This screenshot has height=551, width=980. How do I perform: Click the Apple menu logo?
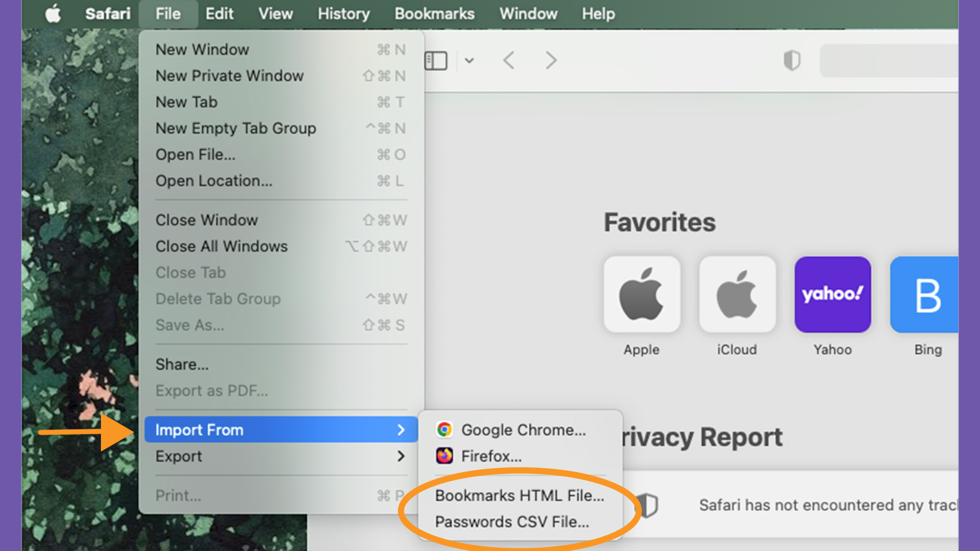[53, 13]
